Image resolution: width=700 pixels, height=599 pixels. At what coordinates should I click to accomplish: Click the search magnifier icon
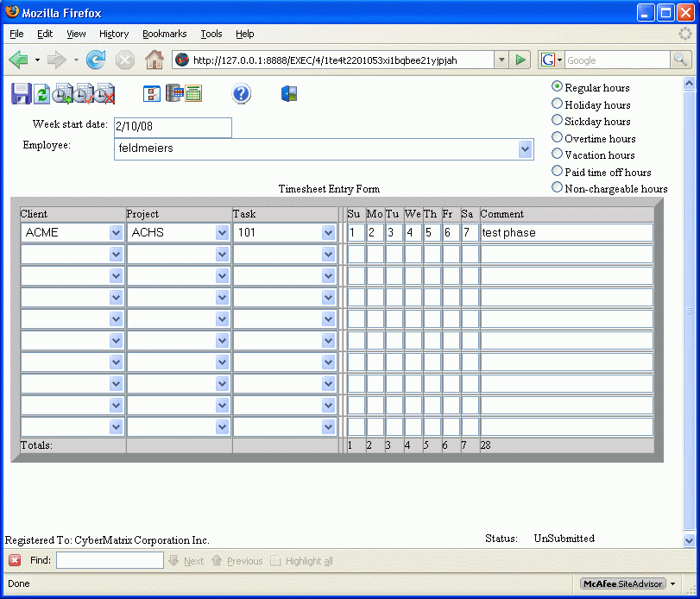[x=680, y=60]
